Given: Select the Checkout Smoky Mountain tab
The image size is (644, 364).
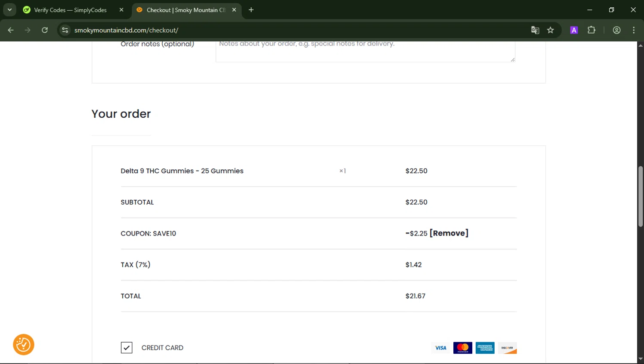Looking at the screenshot, I should coord(186,10).
